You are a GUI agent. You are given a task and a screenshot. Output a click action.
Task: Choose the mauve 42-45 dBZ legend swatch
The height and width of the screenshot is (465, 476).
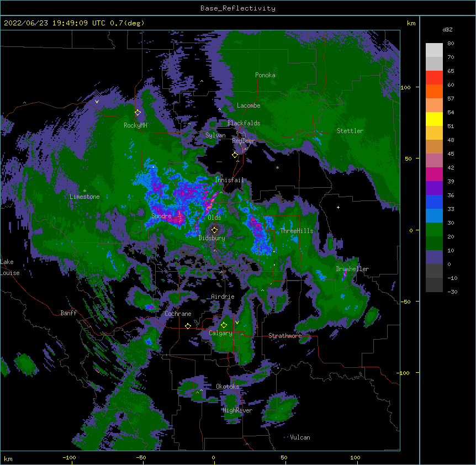pos(434,161)
